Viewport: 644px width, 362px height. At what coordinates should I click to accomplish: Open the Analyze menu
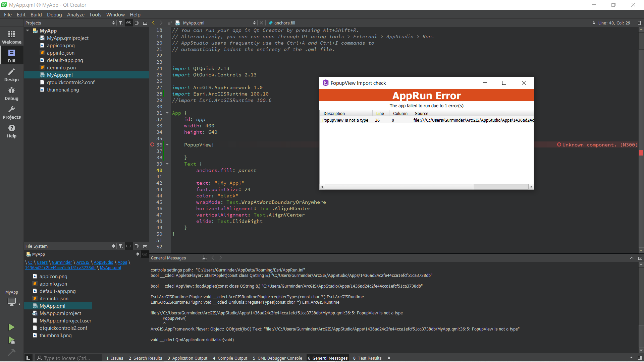[x=75, y=15]
